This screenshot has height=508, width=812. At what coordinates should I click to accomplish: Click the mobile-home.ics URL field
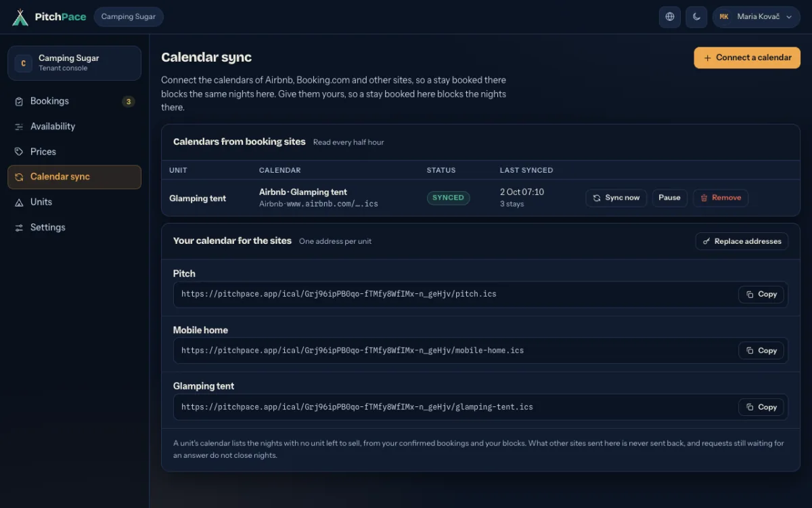tap(480, 351)
